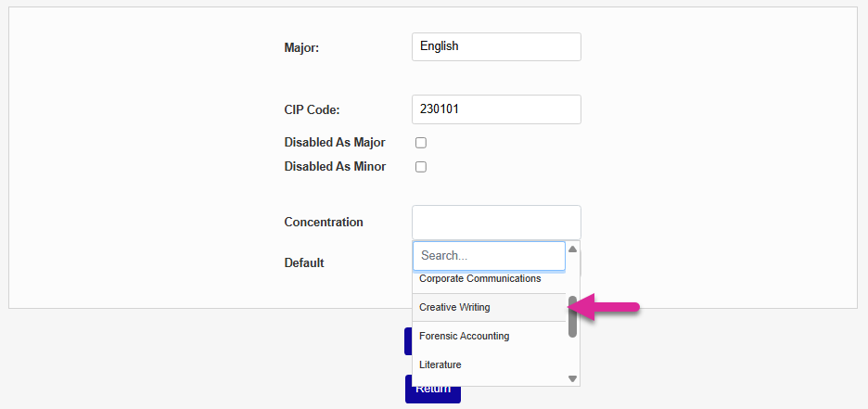Toggle the Disabled As Minor checkbox
This screenshot has height=409, width=868.
[421, 167]
